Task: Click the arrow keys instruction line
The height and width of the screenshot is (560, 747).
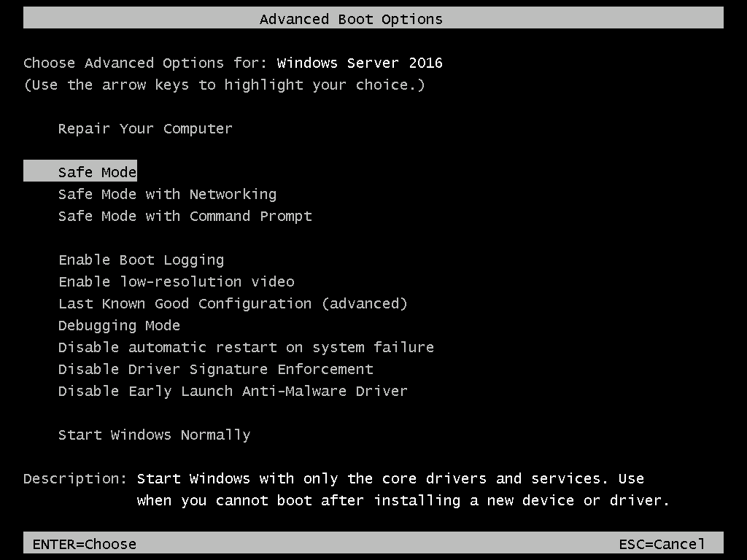Action: (x=224, y=85)
